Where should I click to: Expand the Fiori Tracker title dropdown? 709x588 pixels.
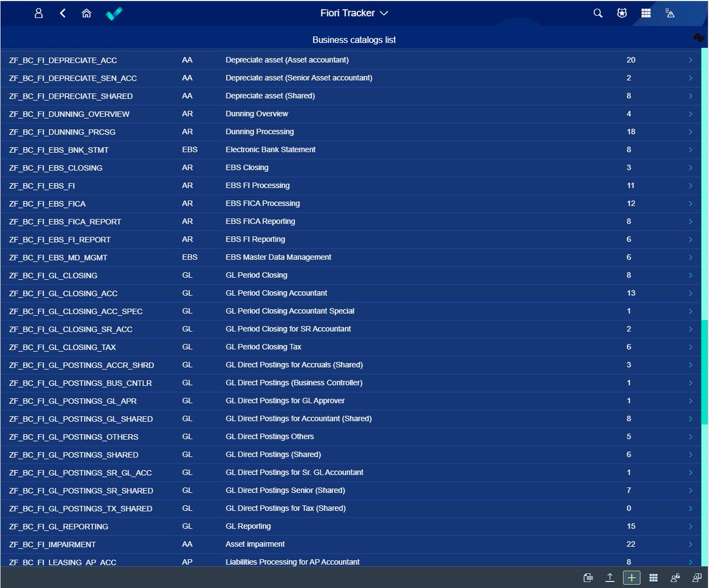pos(384,13)
